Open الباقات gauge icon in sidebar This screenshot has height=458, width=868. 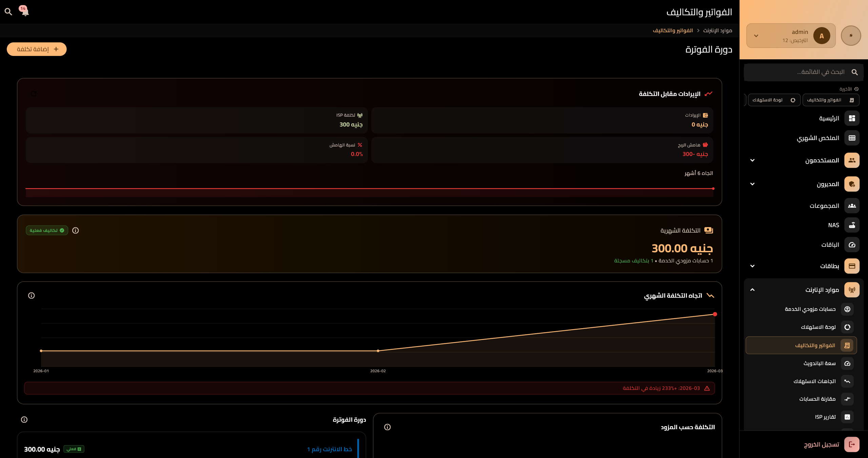(852, 245)
